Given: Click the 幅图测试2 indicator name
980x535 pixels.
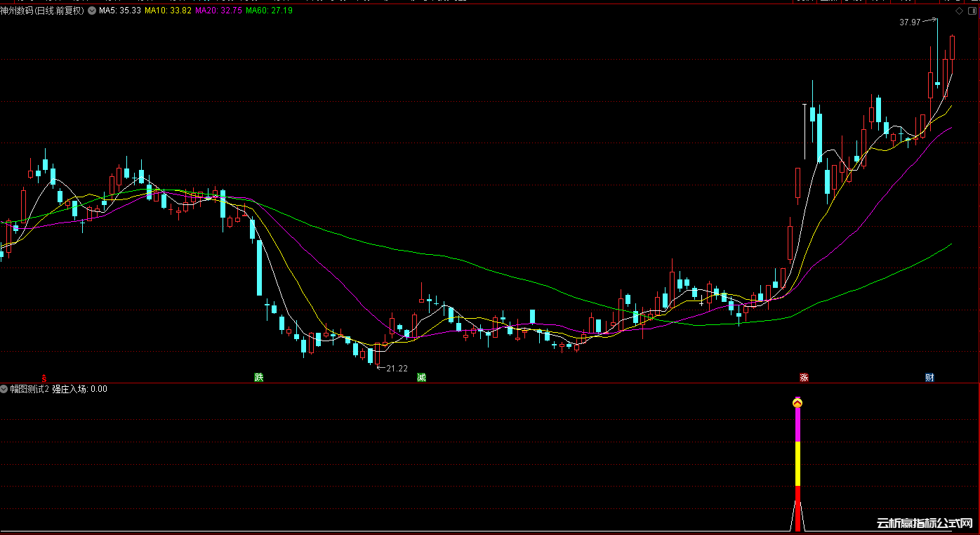Looking at the screenshot, I should (x=29, y=388).
